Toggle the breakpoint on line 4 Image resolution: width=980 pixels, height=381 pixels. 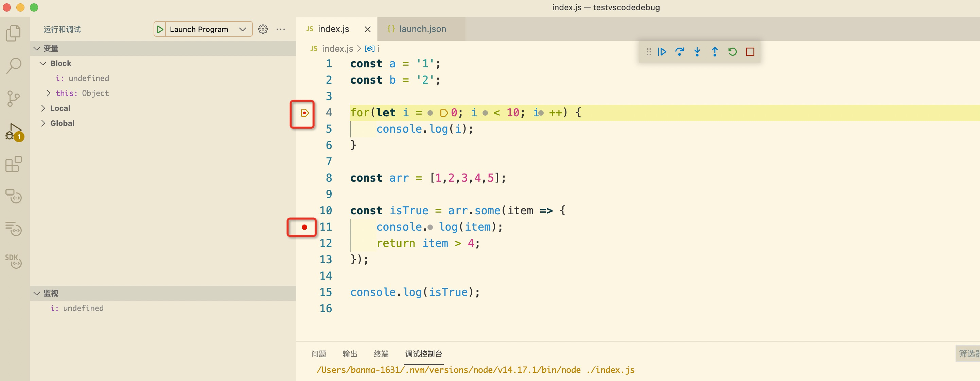(x=304, y=113)
